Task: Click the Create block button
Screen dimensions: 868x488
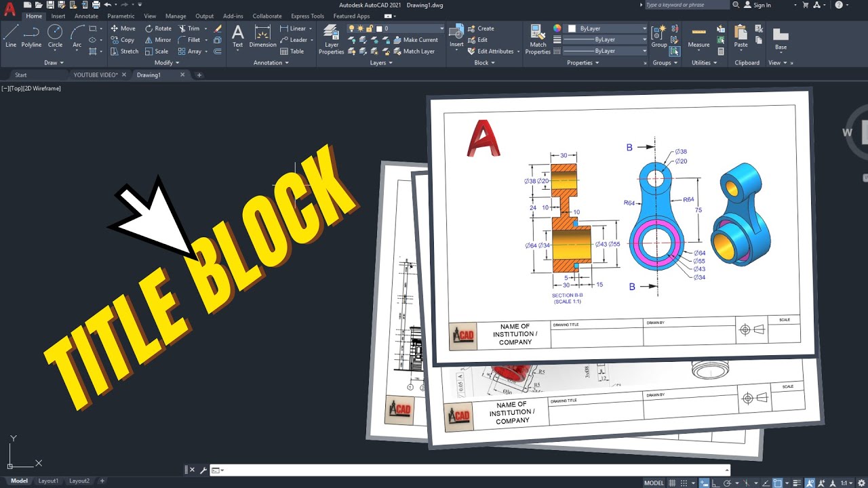Action: coord(481,28)
